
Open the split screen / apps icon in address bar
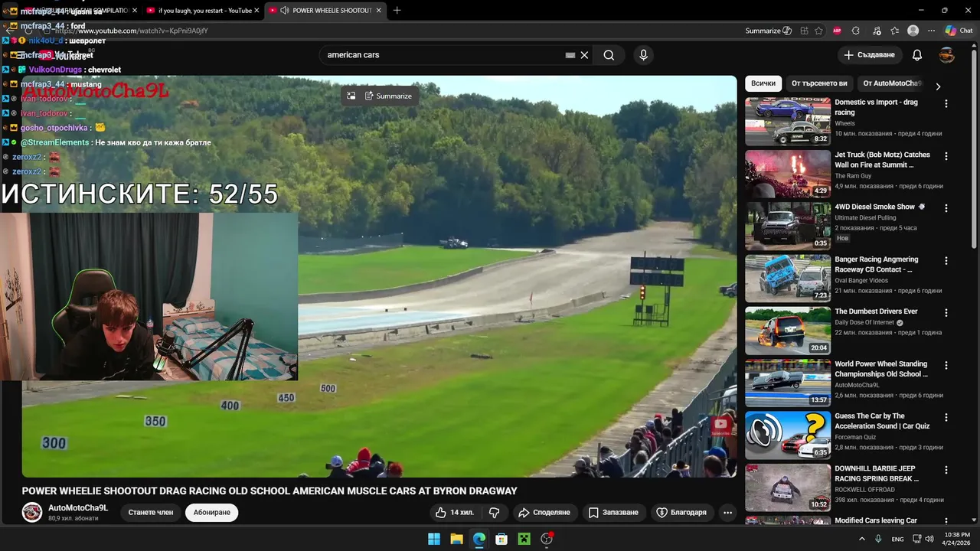(804, 31)
